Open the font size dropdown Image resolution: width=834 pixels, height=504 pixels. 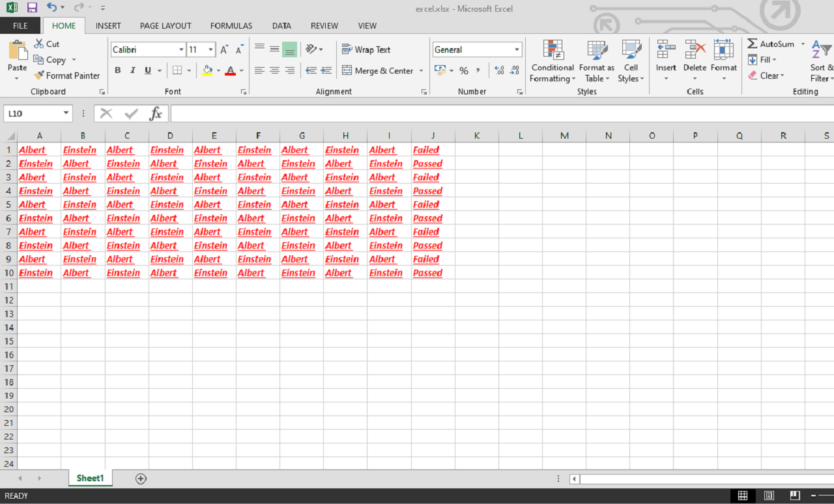pos(210,49)
